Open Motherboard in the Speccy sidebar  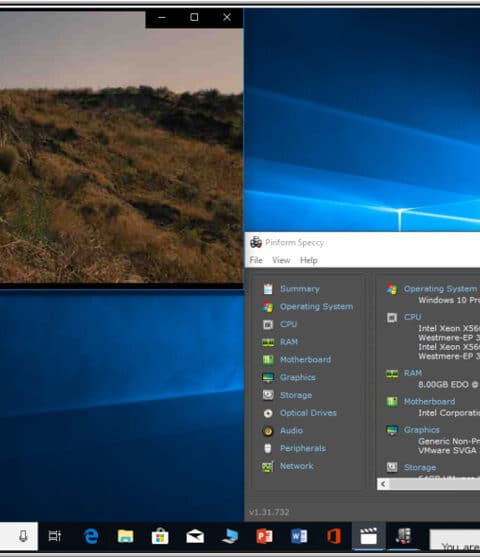click(305, 359)
